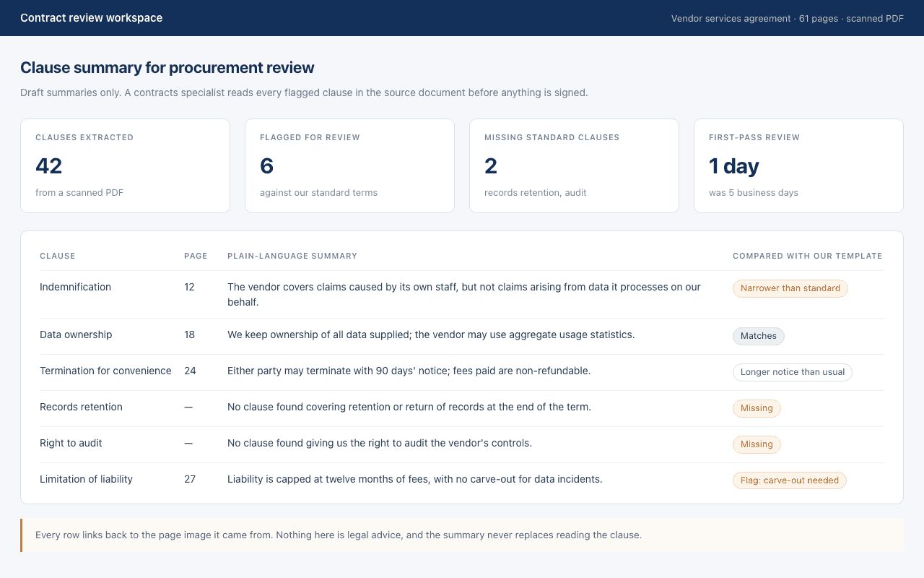Click the Missing badge for Records retention
The width and height of the screenshot is (924, 578).
(757, 408)
